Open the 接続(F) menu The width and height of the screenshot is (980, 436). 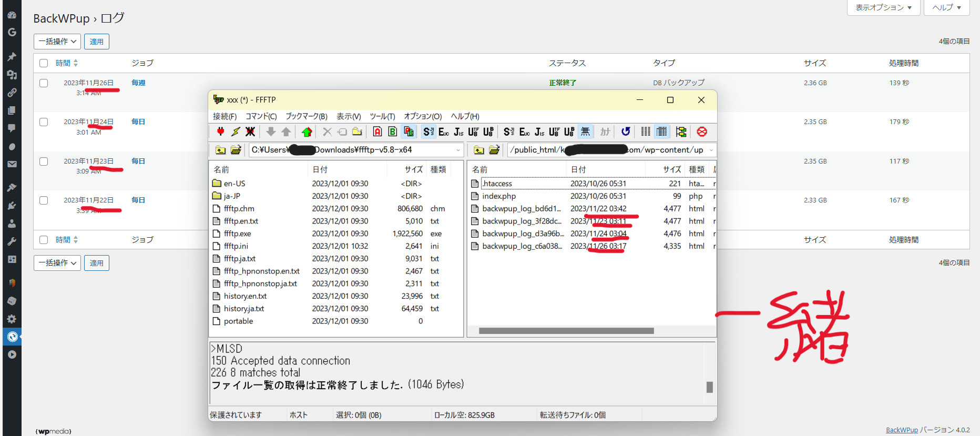coord(224,116)
